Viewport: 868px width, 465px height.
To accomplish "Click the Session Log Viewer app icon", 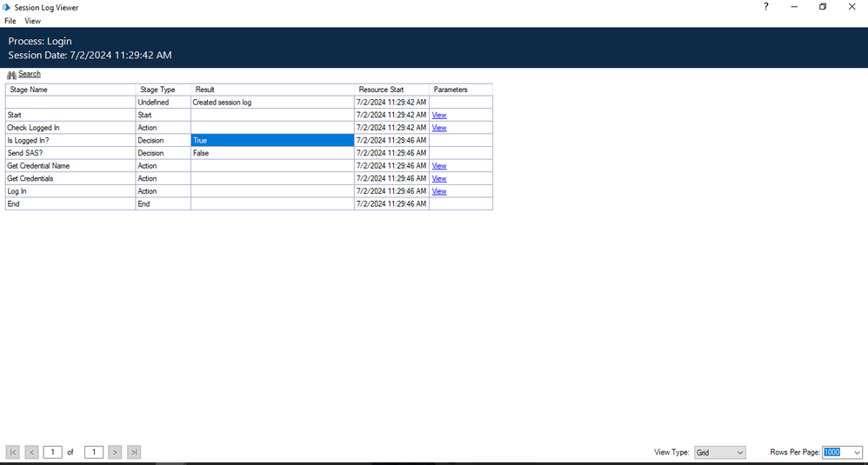I will [7, 7].
